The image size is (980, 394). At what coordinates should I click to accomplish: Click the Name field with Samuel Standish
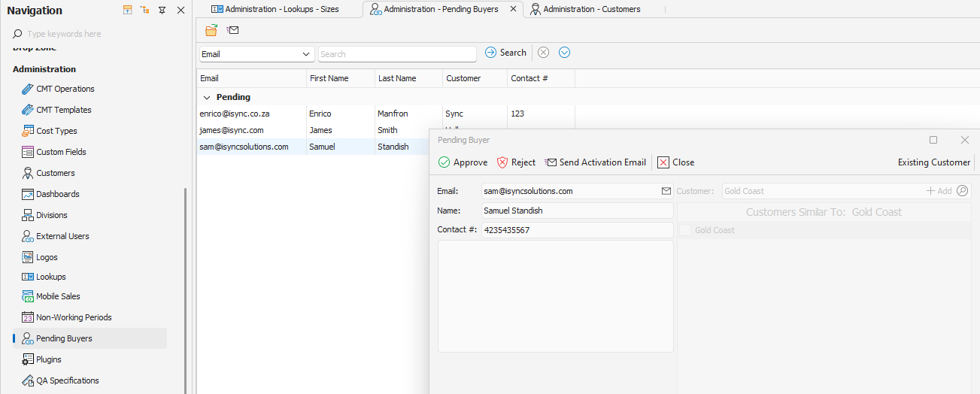pos(577,211)
